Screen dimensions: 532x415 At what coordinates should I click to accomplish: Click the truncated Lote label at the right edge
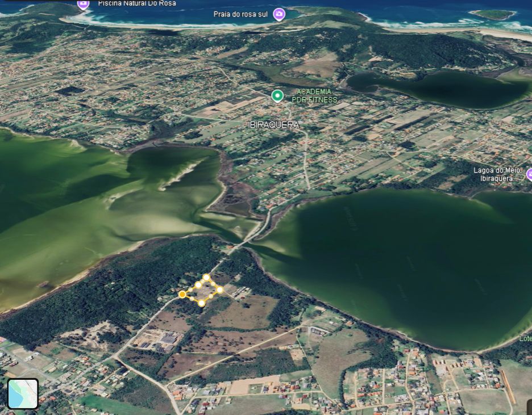tap(527, 338)
